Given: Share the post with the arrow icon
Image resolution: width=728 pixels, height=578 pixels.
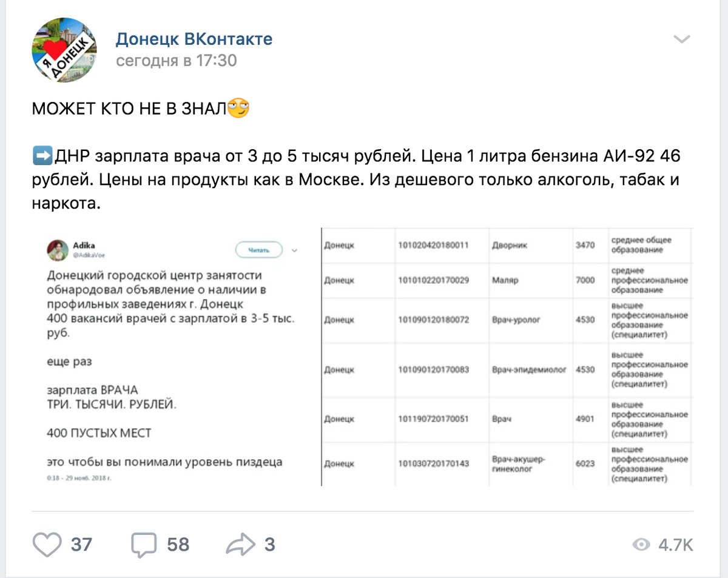Looking at the screenshot, I should [x=241, y=545].
